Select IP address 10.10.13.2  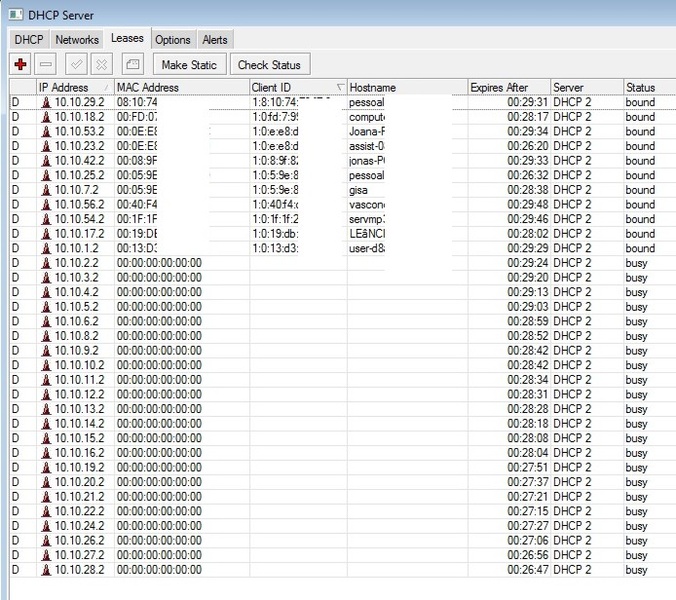point(79,409)
